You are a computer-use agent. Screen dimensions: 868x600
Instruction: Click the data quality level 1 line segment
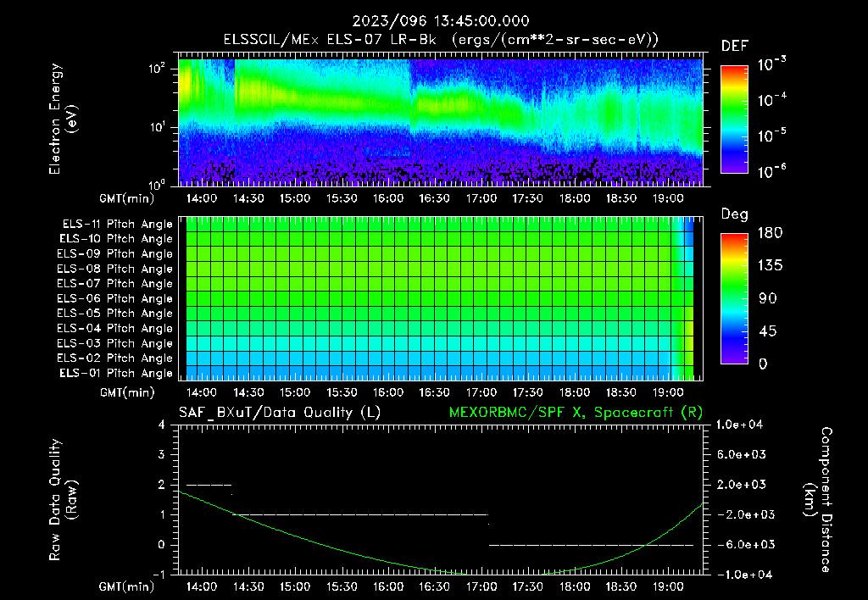(x=361, y=514)
